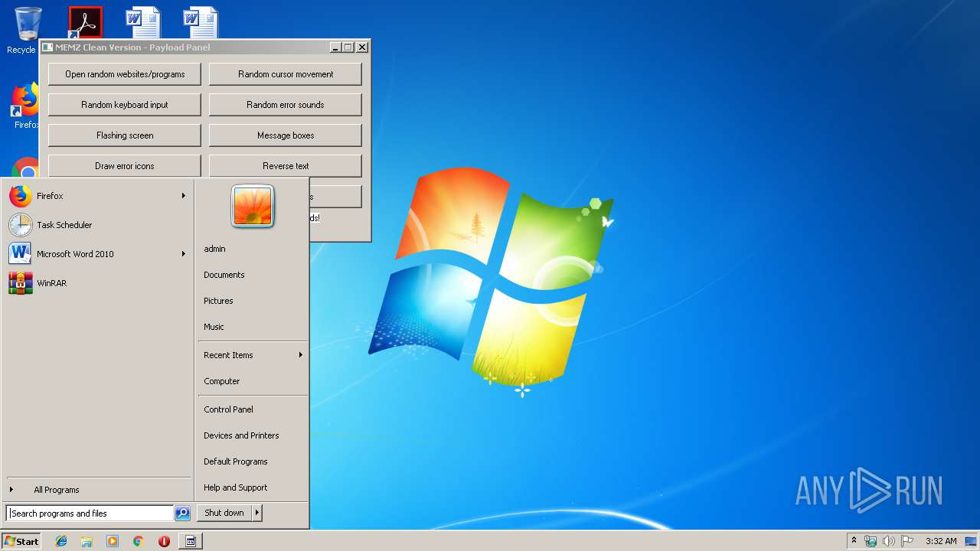980x551 pixels.
Task: Open Opera browser icon in taskbar
Action: coord(164,541)
